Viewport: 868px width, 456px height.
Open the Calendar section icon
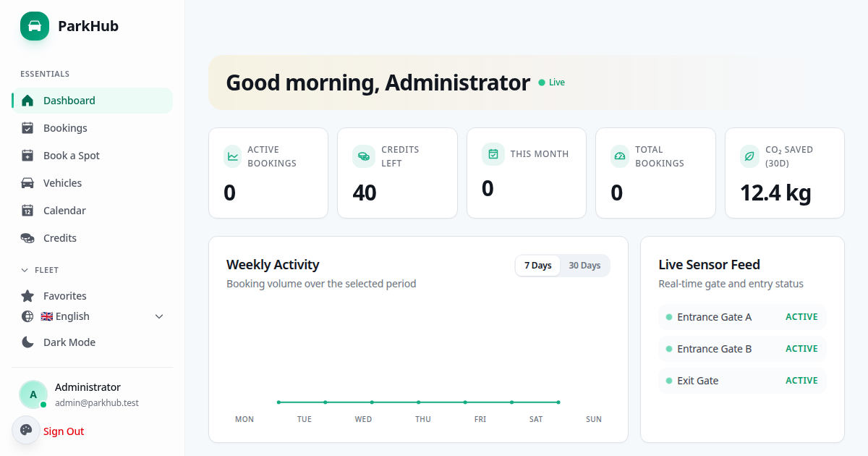27,210
